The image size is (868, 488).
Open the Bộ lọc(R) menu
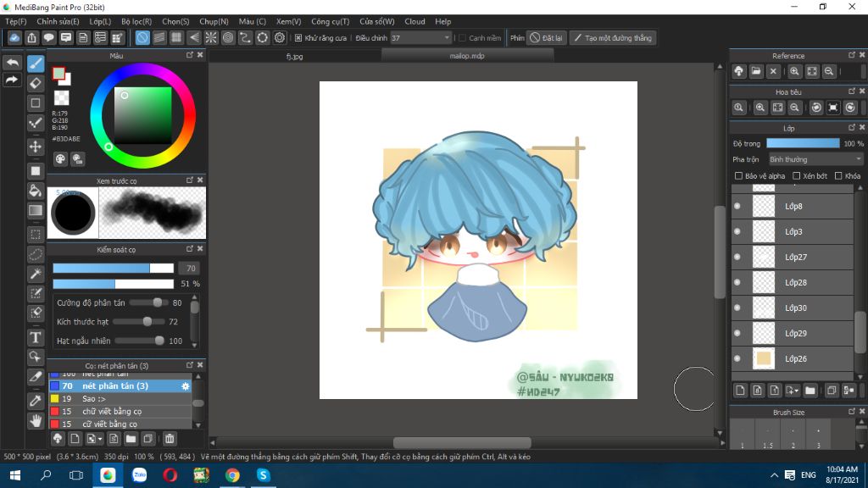click(x=136, y=21)
